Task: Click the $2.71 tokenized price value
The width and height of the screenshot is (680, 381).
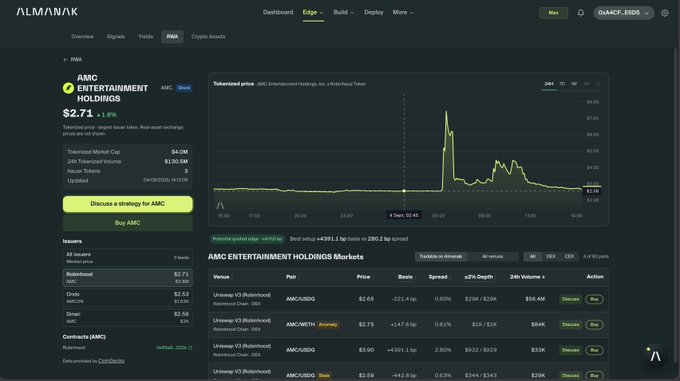Action: click(x=78, y=113)
